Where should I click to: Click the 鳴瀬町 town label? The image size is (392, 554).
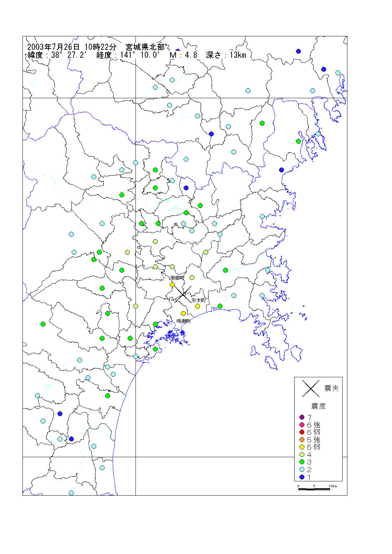184,321
